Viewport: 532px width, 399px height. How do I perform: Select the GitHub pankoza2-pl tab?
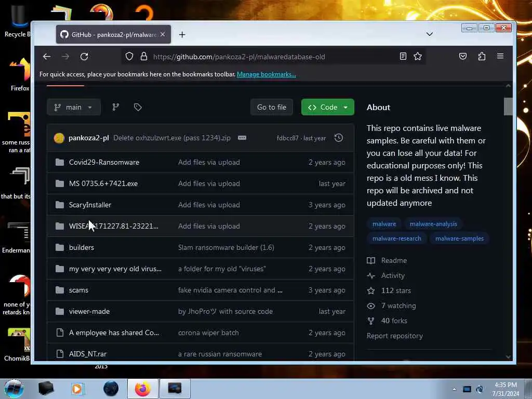click(x=113, y=34)
